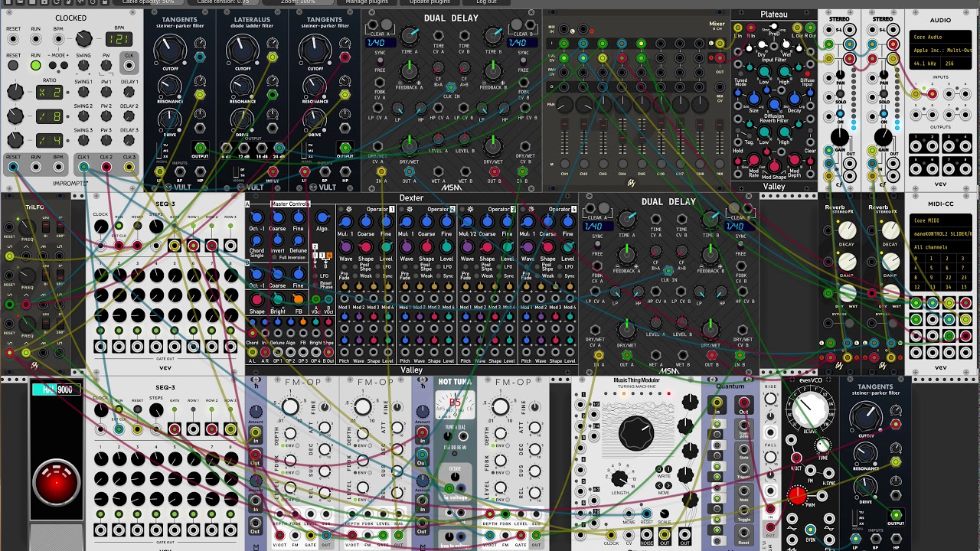
Task: Click the CLOCK jack on the Turing Machine
Action: pos(610,536)
